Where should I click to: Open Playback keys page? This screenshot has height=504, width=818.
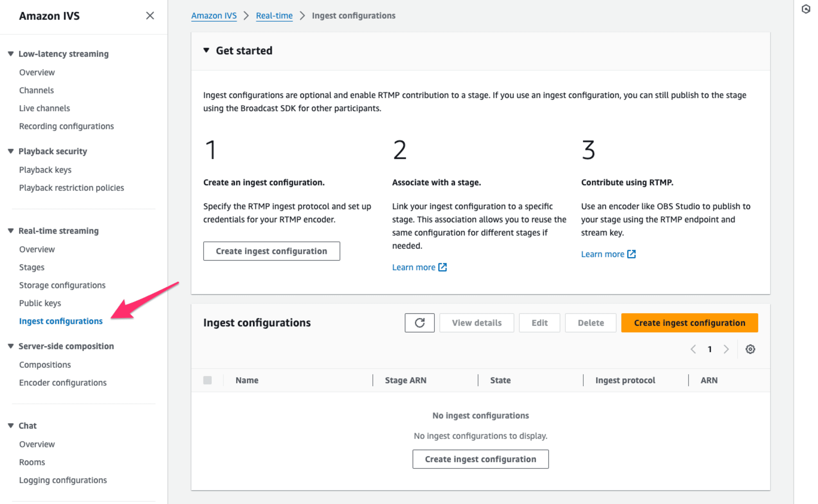coord(45,169)
